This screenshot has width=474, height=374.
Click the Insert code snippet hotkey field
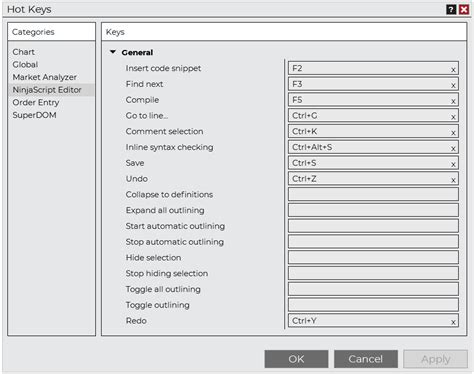point(373,68)
